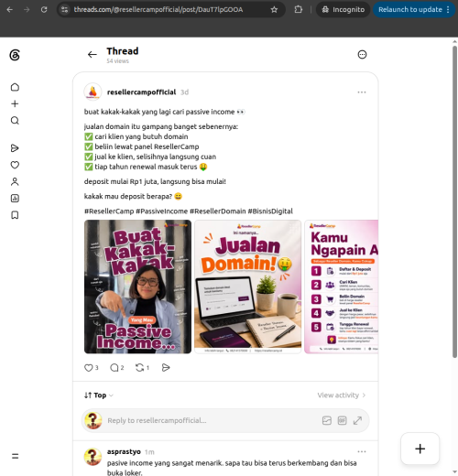
Task: Click the 3d post timestamp
Action: coord(184,92)
